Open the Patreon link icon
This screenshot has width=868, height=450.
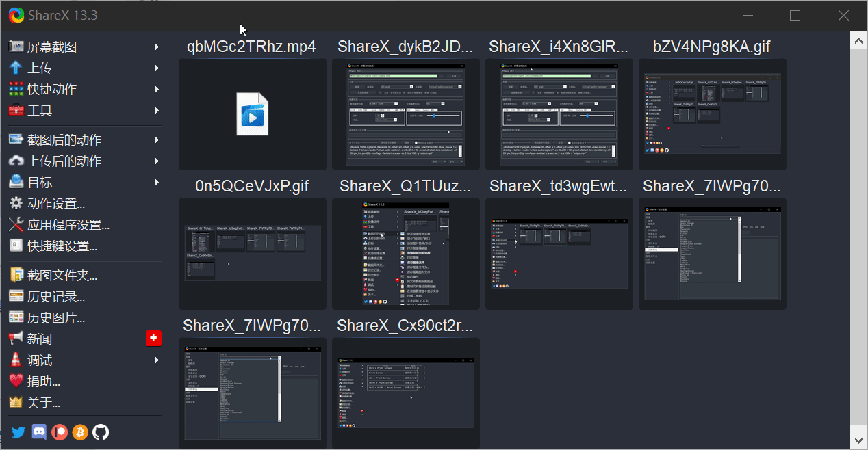click(60, 432)
